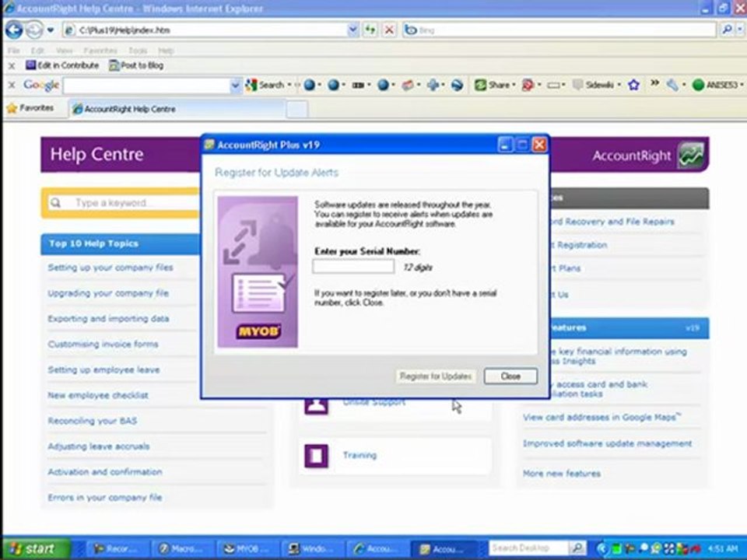Image resolution: width=747 pixels, height=560 pixels.
Task: Click the Refresh icon beside the address bar
Action: 370,30
